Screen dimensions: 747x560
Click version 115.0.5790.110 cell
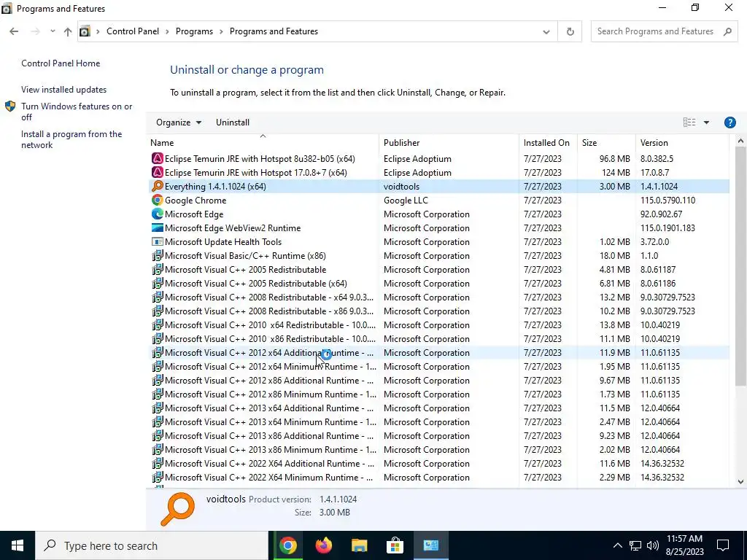coord(667,200)
